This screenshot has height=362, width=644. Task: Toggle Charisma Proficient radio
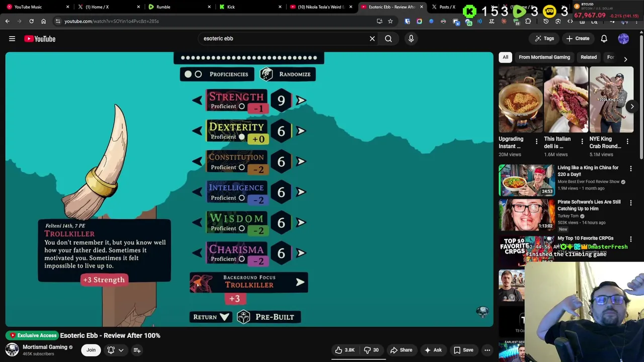[x=242, y=259]
